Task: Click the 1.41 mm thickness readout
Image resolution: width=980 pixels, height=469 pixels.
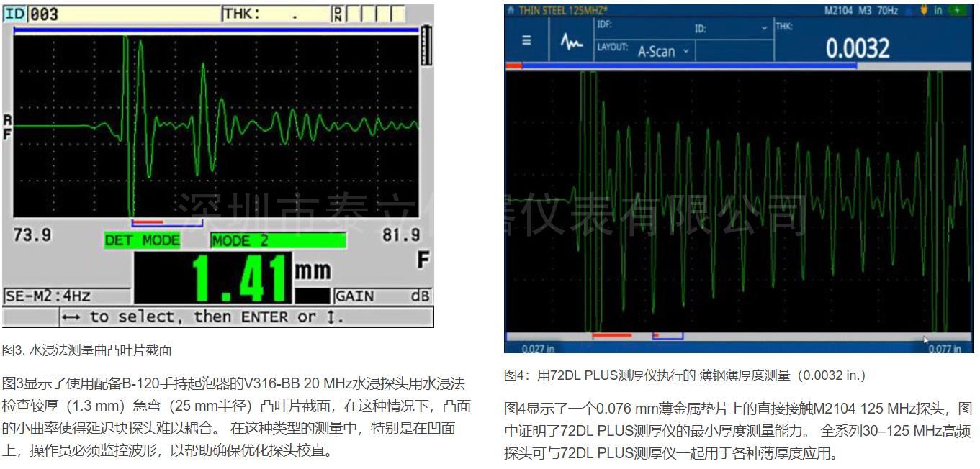Action: pos(238,276)
